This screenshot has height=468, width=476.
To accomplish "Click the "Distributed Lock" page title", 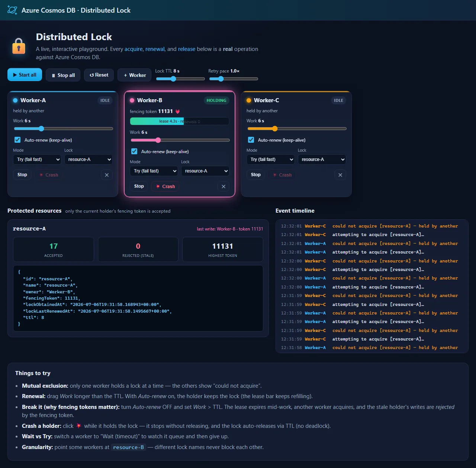I will click(74, 37).
